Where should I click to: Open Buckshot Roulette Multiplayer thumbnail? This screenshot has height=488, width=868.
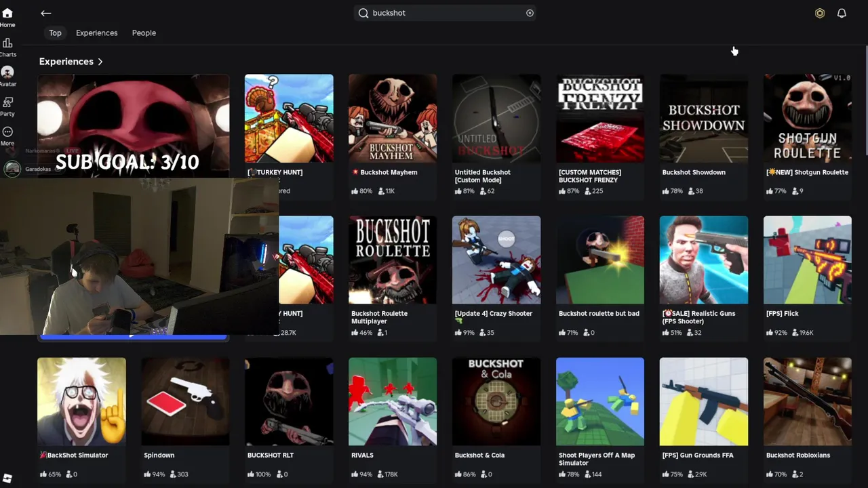pos(393,260)
